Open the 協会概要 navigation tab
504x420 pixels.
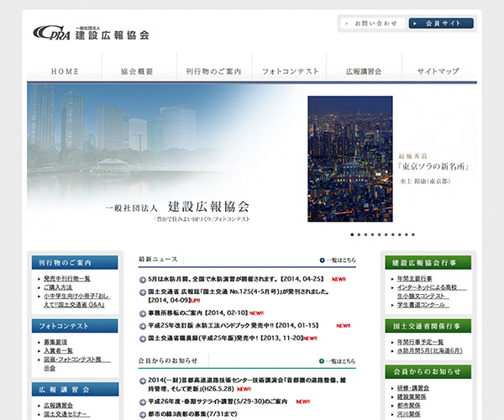click(138, 71)
